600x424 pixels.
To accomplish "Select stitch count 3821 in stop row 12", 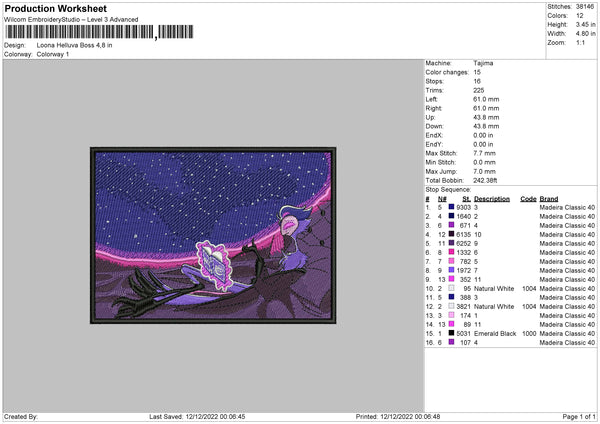I will tap(463, 307).
